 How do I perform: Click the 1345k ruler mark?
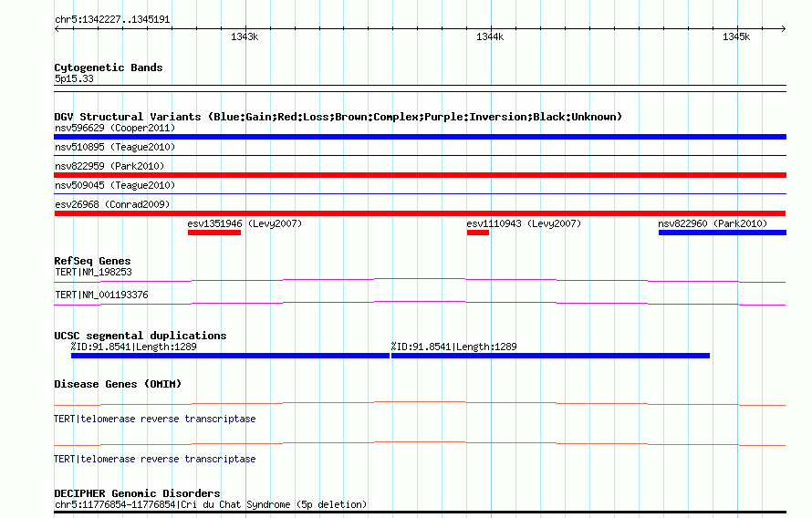(736, 36)
